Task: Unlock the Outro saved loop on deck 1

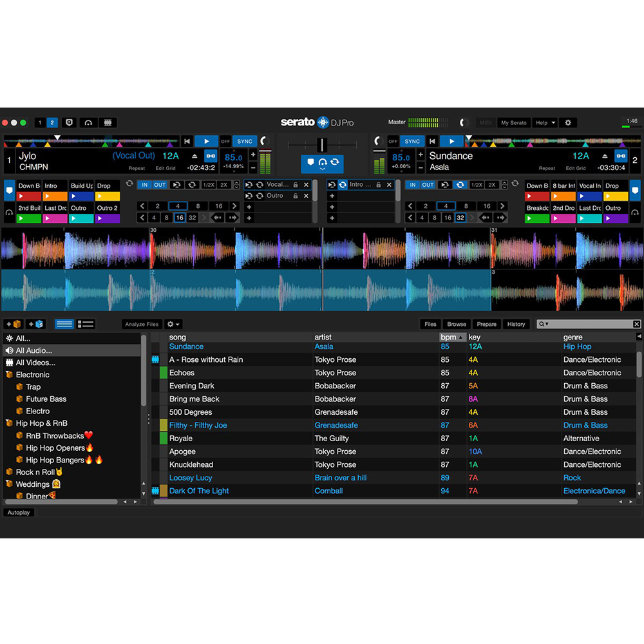Action: coord(296,196)
